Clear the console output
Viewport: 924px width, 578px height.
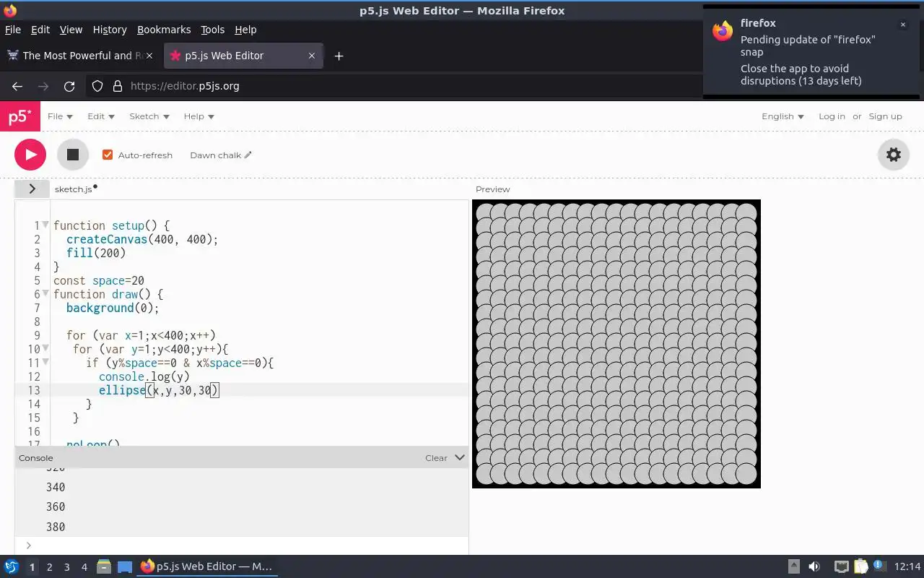436,458
